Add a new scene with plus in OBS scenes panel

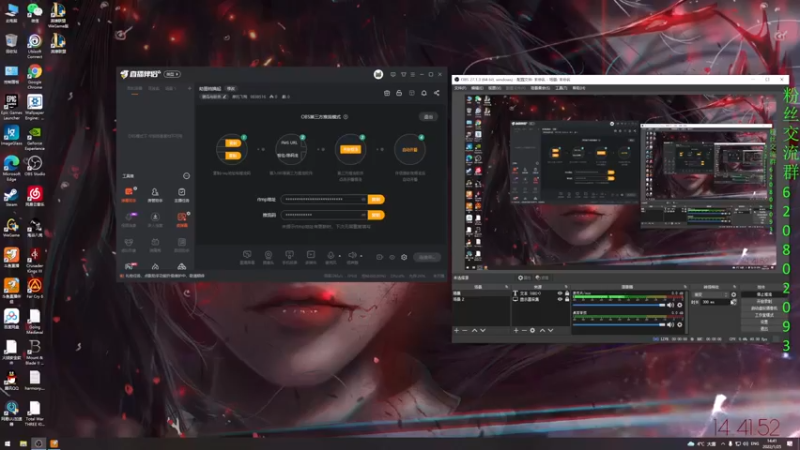coord(456,331)
